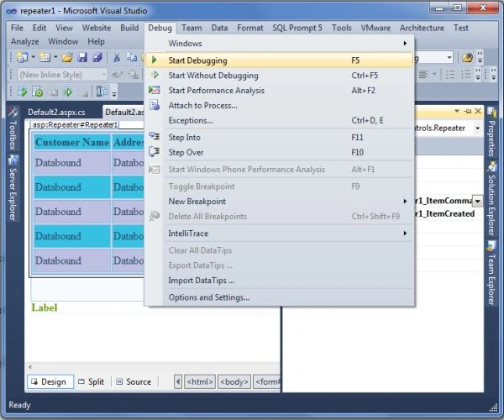Select the Label control in designer
This screenshot has width=504, height=420.
pyautogui.click(x=45, y=307)
